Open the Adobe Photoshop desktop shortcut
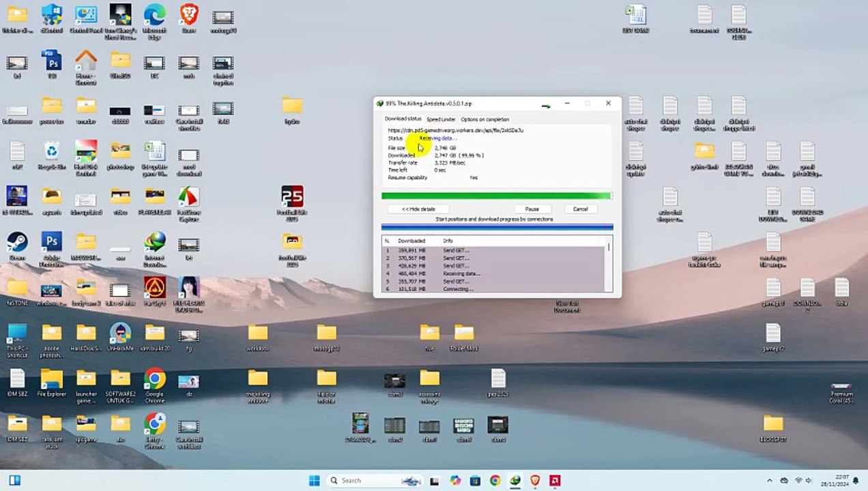This screenshot has width=868, height=491. click(x=51, y=249)
